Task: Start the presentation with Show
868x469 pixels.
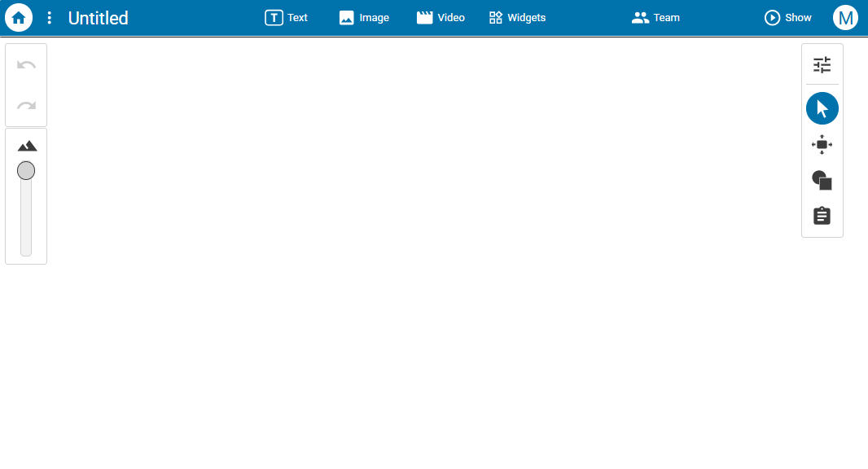Action: click(x=787, y=17)
